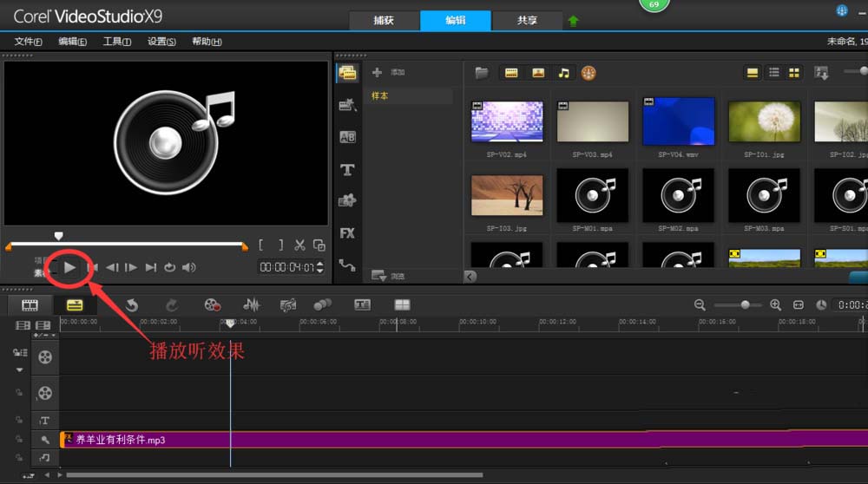The width and height of the screenshot is (868, 484).
Task: Click the play button in preview
Action: [x=69, y=268]
